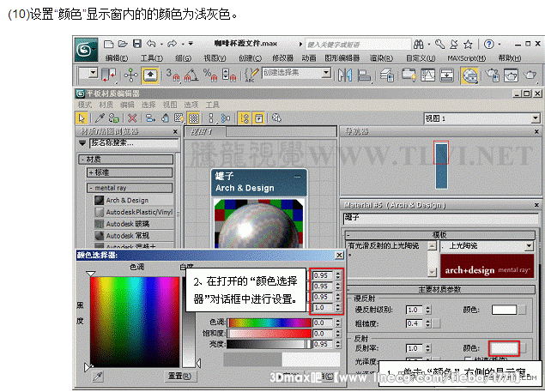Collapse the 主要材质参数 rollout header
The height and width of the screenshot is (392, 545).
441,289
